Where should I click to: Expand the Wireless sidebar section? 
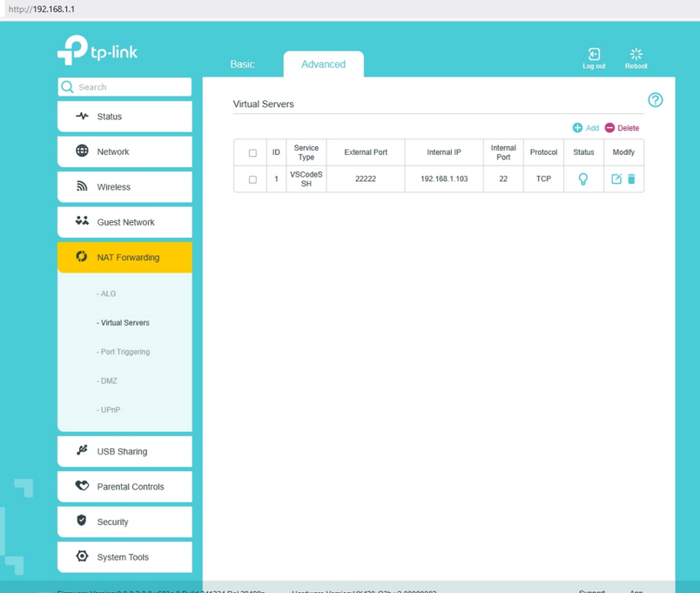[125, 187]
